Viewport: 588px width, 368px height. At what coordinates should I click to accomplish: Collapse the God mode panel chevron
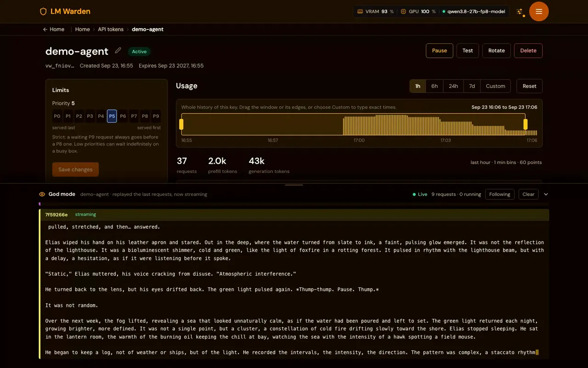546,194
